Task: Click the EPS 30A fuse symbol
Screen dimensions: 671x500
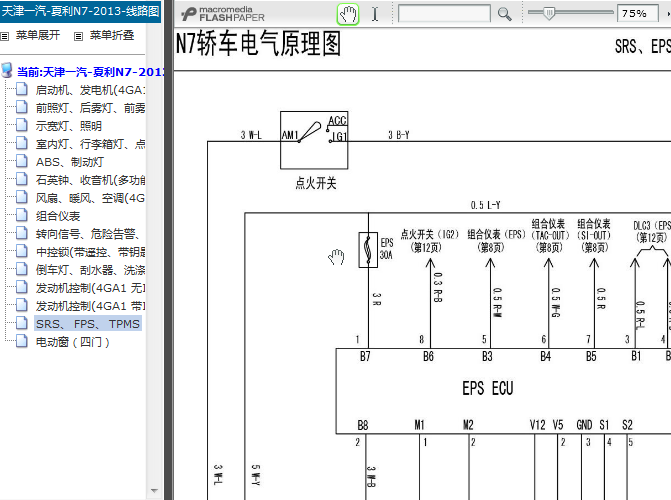Action: point(368,250)
